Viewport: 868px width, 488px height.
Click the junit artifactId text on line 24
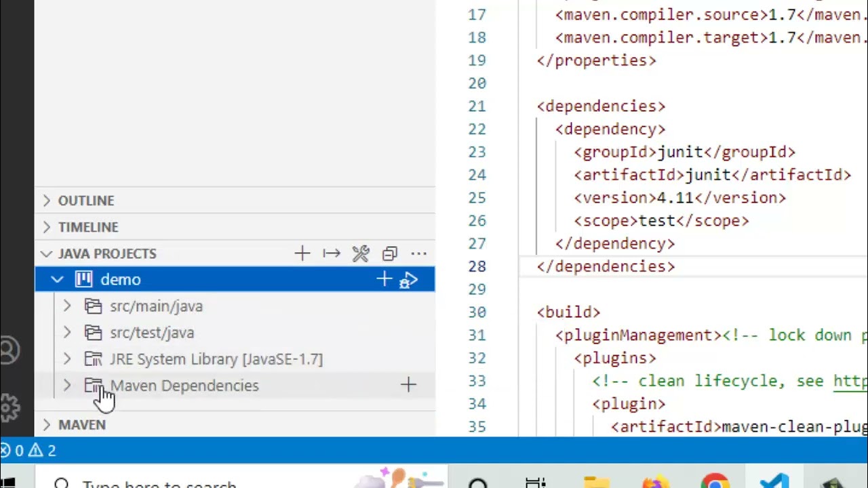tap(708, 175)
